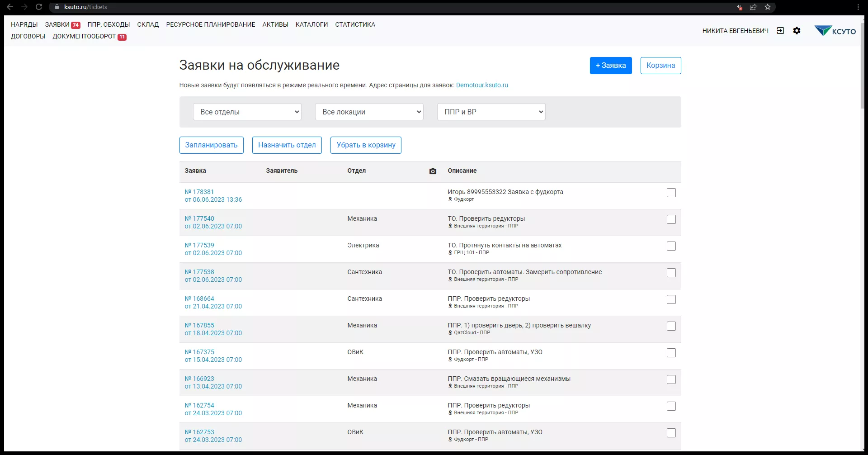
Task: Open the 'ППР и ВР' filter dropdown
Action: (491, 112)
